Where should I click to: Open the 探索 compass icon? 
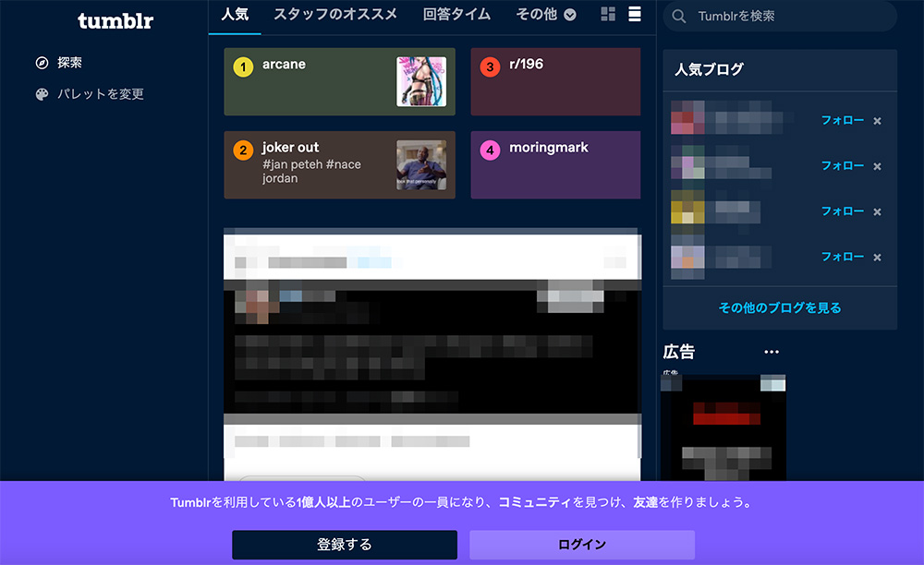(x=42, y=63)
